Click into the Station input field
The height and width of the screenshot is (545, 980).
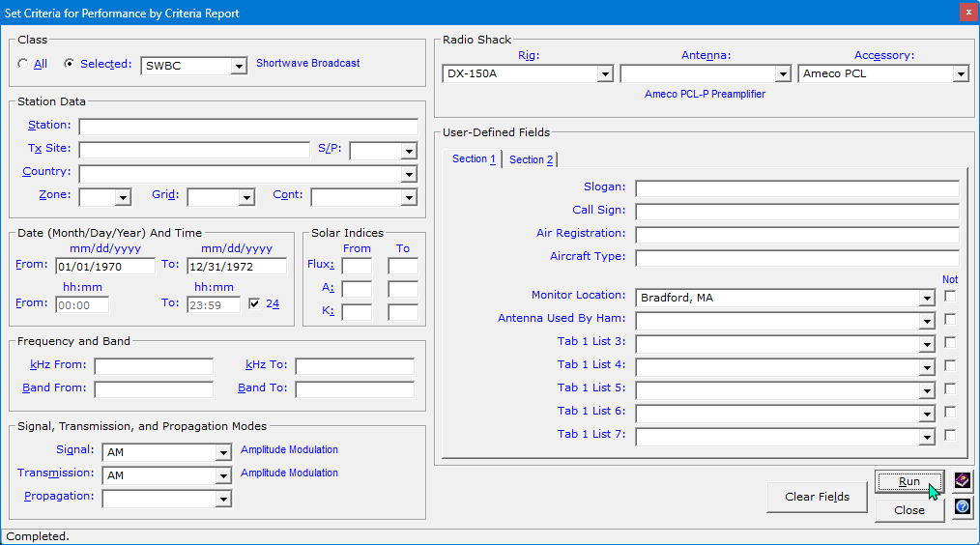click(247, 127)
